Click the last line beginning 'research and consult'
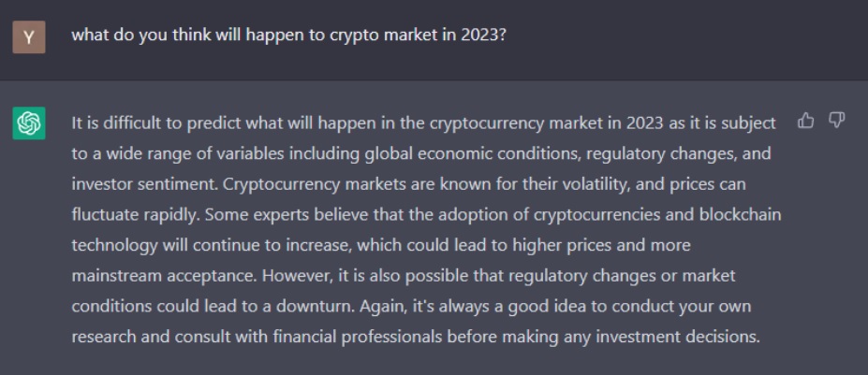 (416, 337)
